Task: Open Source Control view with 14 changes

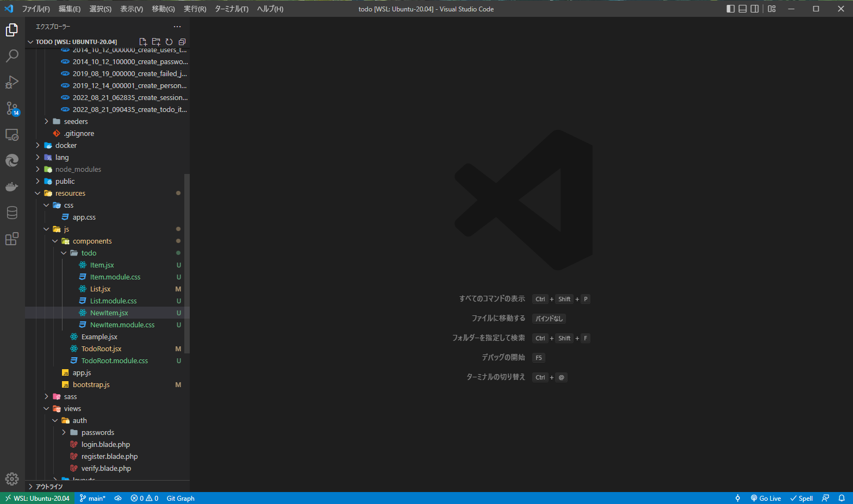Action: (12, 108)
